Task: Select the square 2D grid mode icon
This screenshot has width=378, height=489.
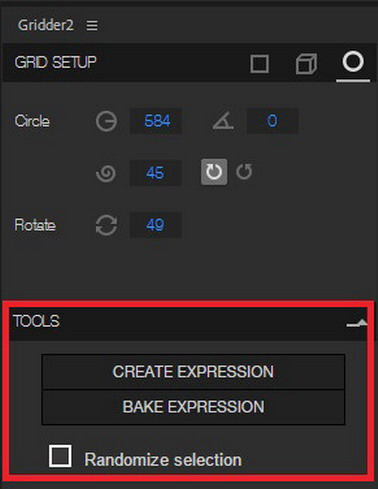Action: [x=259, y=64]
